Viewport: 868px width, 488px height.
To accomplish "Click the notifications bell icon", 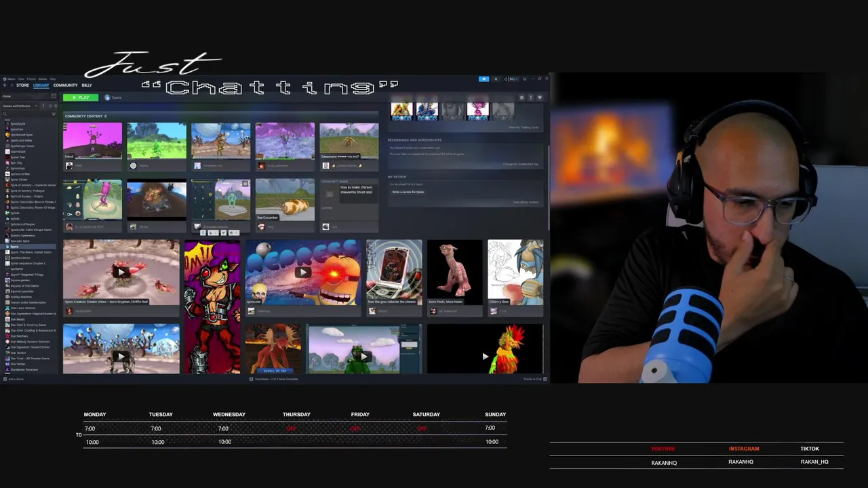I will pos(496,79).
